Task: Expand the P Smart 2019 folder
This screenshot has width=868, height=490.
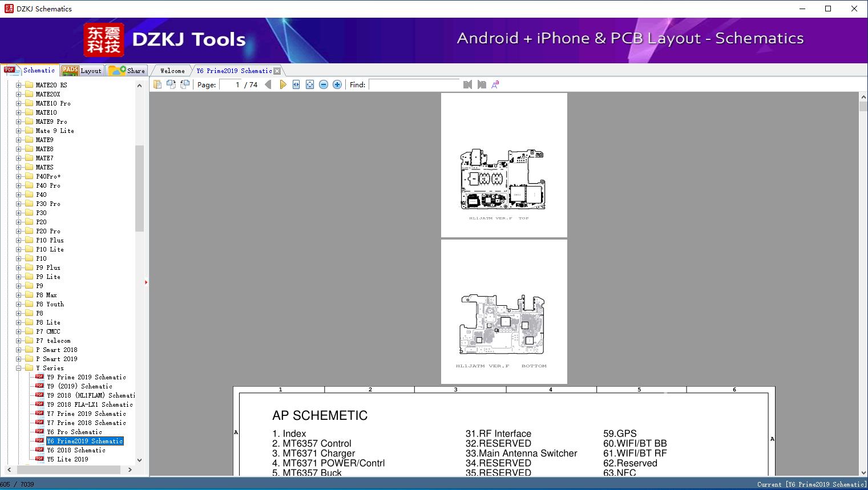Action: [x=19, y=359]
